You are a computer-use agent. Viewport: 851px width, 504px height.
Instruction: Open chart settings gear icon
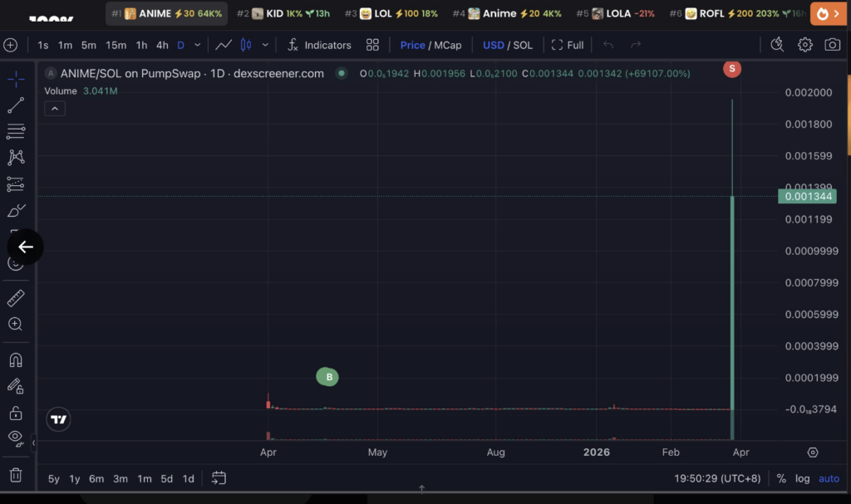coord(805,45)
